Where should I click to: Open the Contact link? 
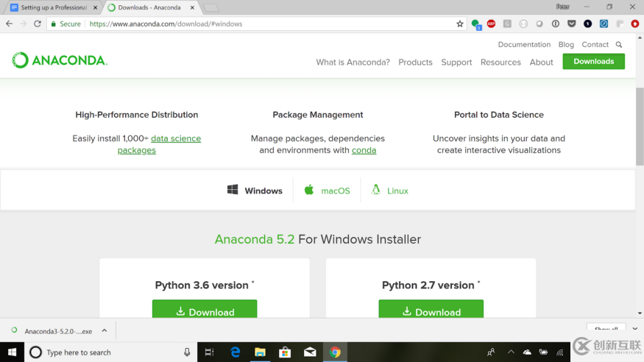click(x=595, y=44)
